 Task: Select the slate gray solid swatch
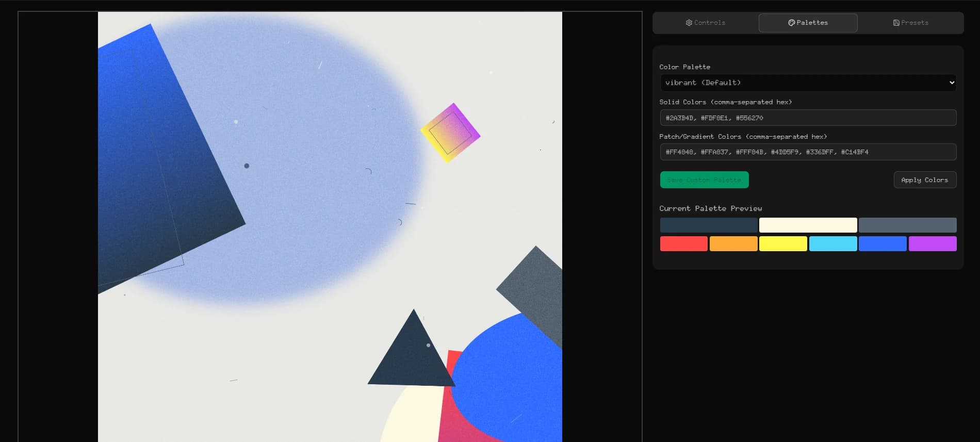pos(907,225)
